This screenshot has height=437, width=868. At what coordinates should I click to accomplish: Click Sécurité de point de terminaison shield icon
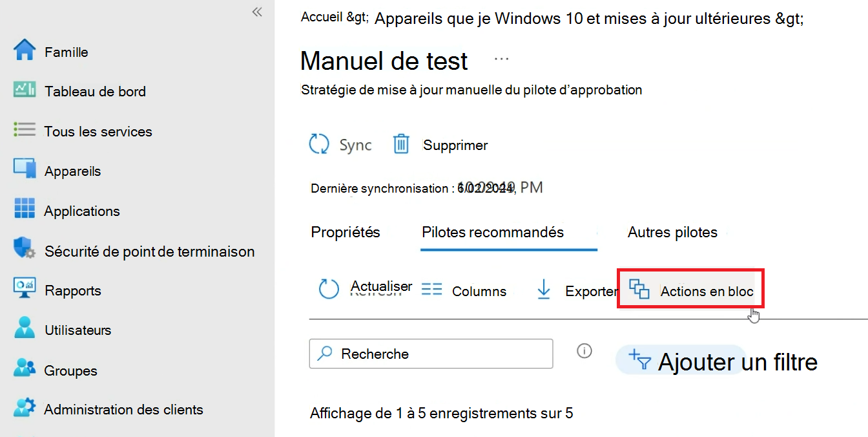(x=25, y=250)
